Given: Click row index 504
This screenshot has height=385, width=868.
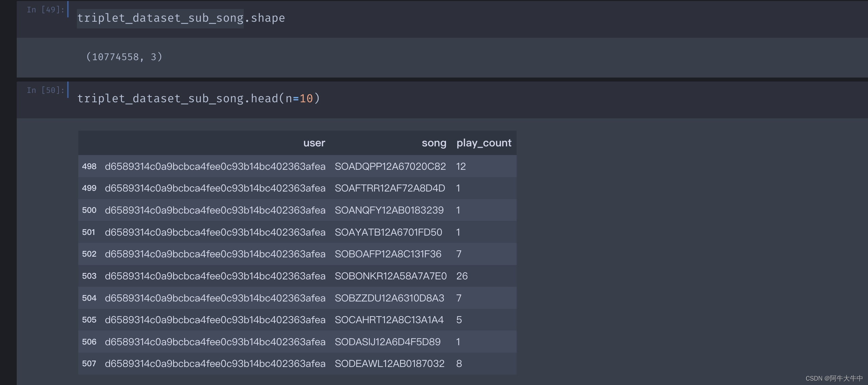Looking at the screenshot, I should (89, 298).
